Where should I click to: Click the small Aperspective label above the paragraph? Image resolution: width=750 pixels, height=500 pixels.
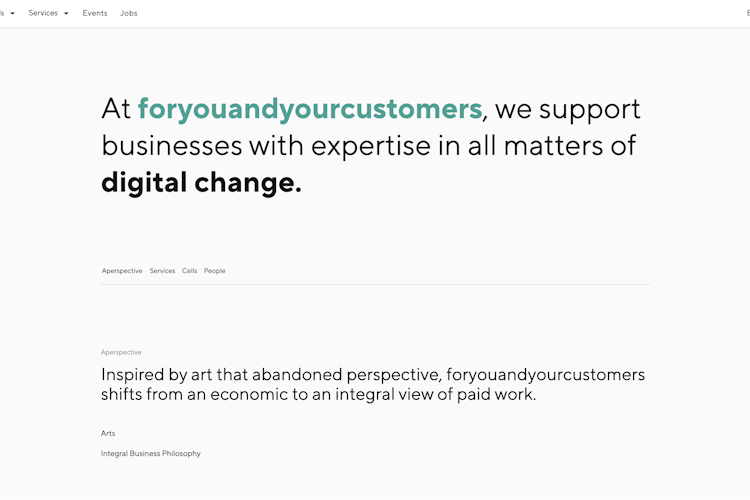click(121, 352)
